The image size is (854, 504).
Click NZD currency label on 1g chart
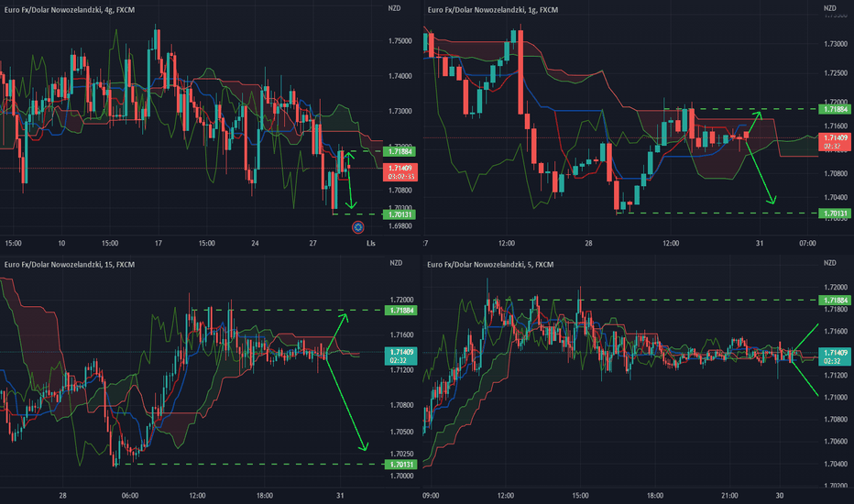(829, 8)
